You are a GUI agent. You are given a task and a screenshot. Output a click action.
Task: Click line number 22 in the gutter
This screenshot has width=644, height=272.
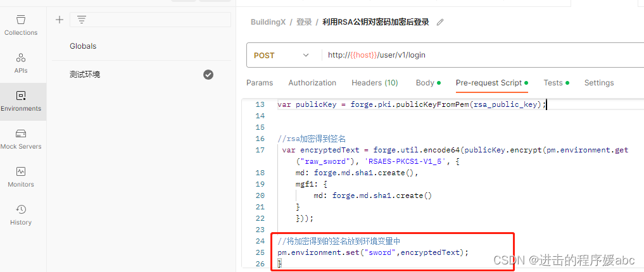tap(260, 218)
